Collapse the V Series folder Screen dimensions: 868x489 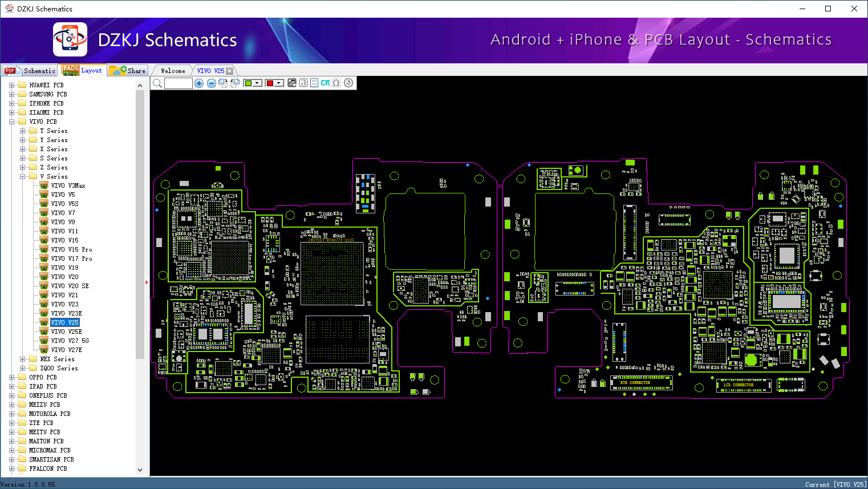(x=23, y=176)
